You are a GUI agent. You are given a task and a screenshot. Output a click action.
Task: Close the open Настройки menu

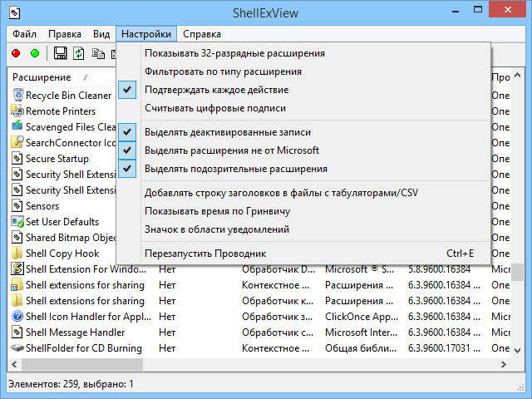click(146, 34)
